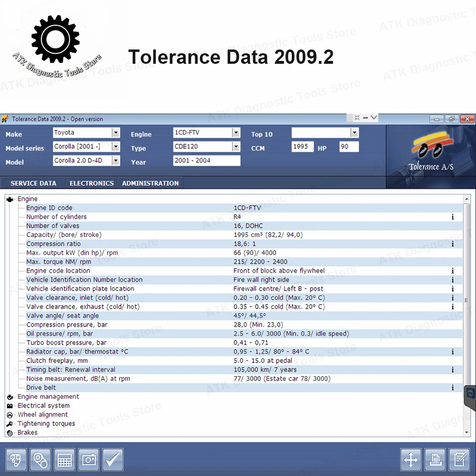Select the Max. torque NM/ rpm row
Screen dimensions: 476x476
click(x=244, y=262)
